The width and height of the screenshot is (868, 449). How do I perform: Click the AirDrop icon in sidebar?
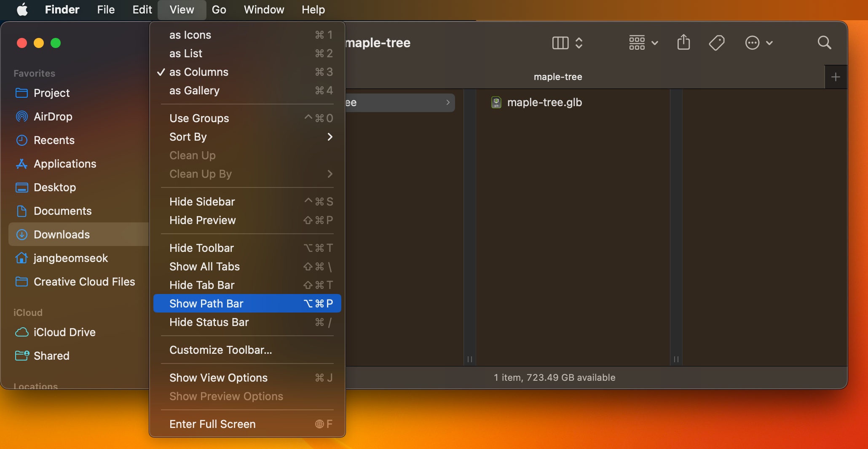pos(21,116)
